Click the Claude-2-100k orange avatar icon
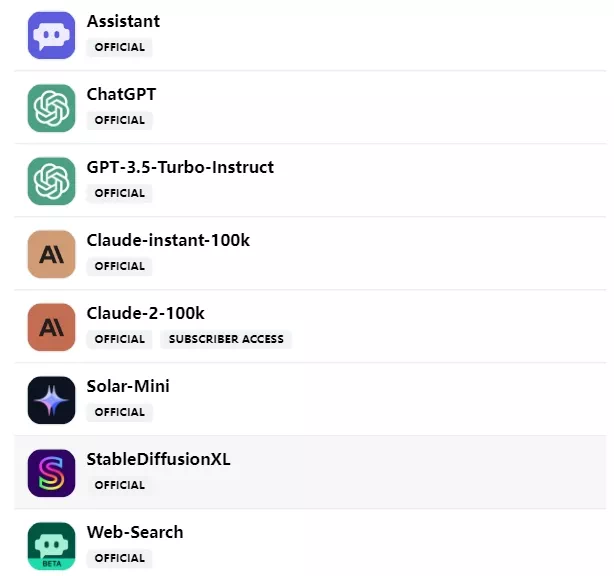614x576 pixels. point(51,327)
